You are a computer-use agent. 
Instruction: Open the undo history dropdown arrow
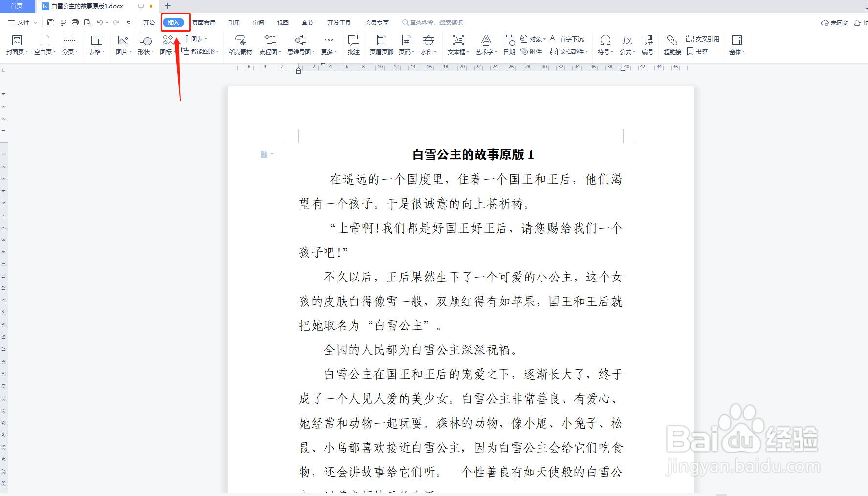coord(107,22)
